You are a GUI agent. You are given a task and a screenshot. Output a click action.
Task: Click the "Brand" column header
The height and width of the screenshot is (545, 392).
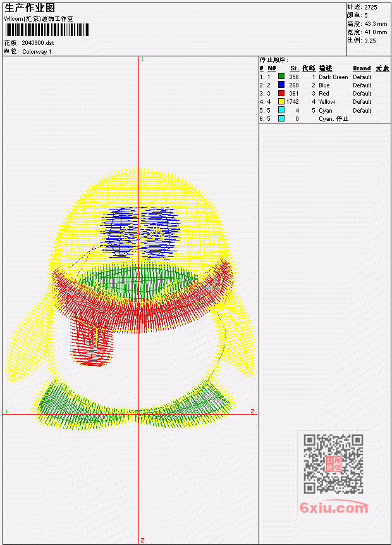coord(362,68)
